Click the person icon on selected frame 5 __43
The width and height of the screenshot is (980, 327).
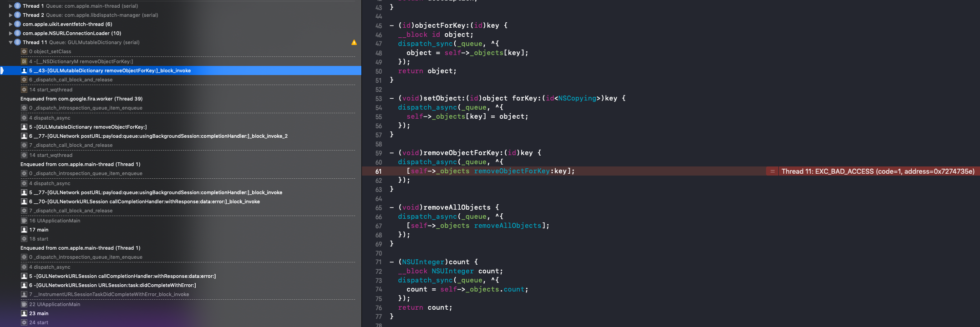(x=24, y=70)
